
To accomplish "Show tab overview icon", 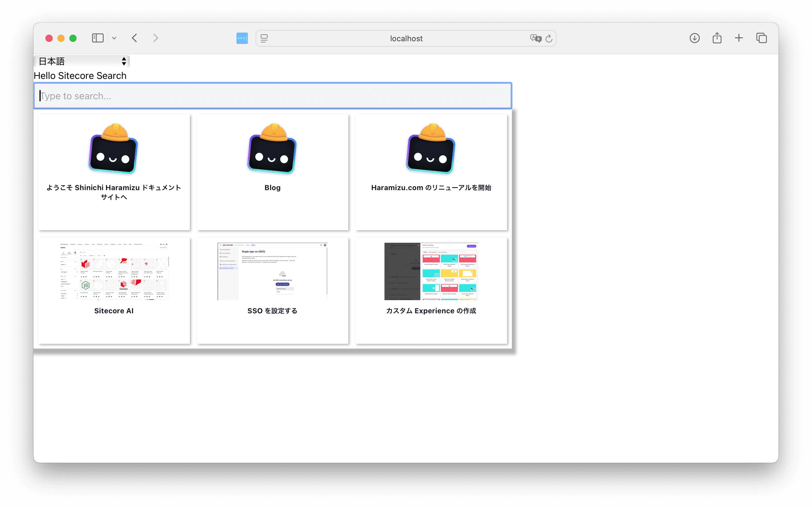I will [761, 38].
